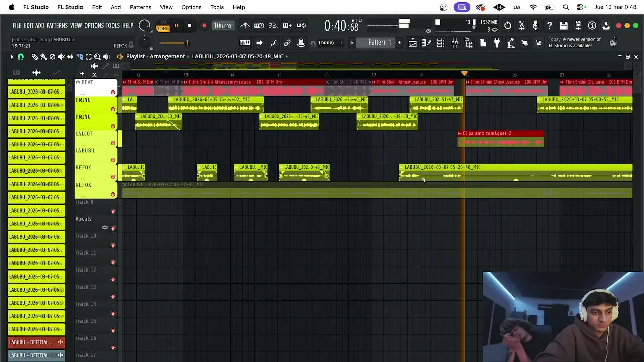Screen dimensions: 644x362
Task: Toggle snap magnet in playlist toolbar
Action: tap(21, 57)
